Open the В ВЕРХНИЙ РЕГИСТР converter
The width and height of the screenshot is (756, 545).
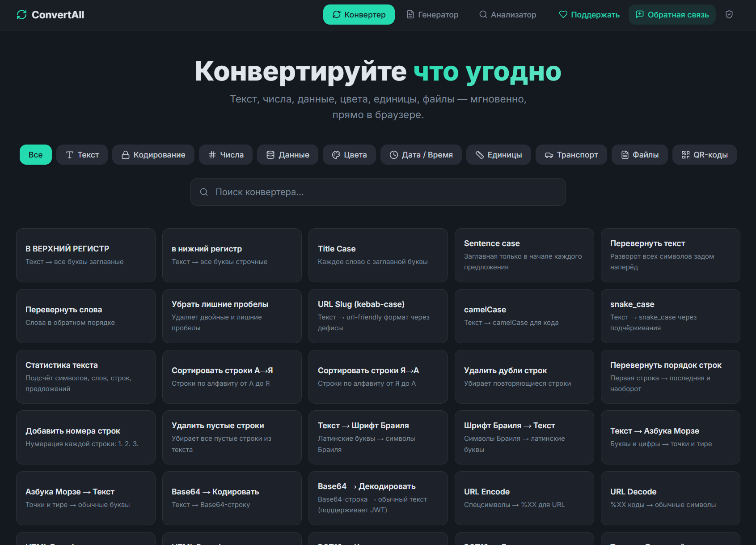86,255
